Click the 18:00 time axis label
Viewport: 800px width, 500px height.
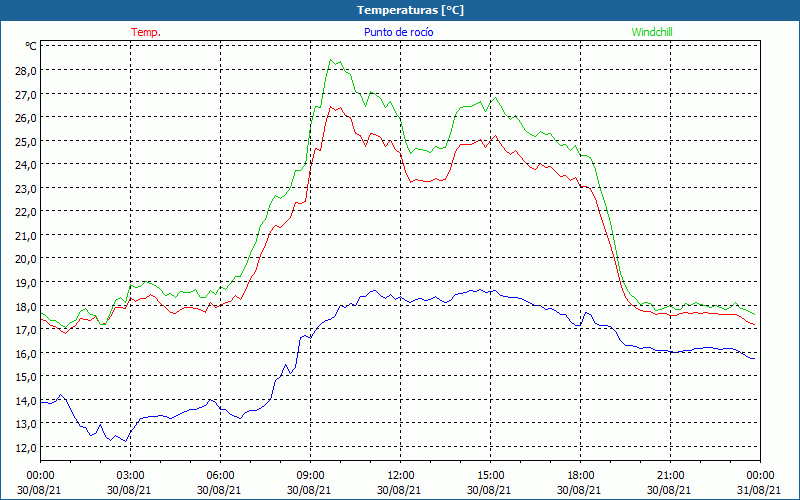tap(580, 476)
